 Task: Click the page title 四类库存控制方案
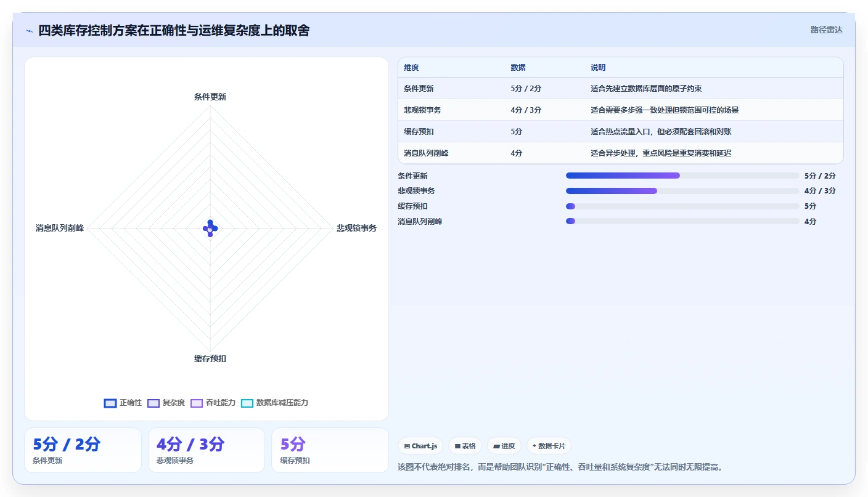(x=174, y=30)
